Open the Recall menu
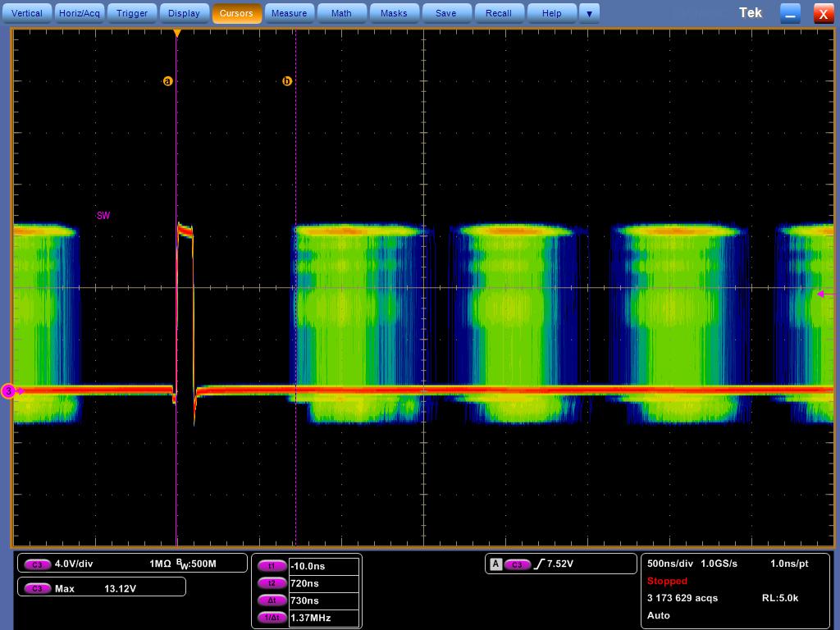This screenshot has width=840, height=630. (x=499, y=13)
